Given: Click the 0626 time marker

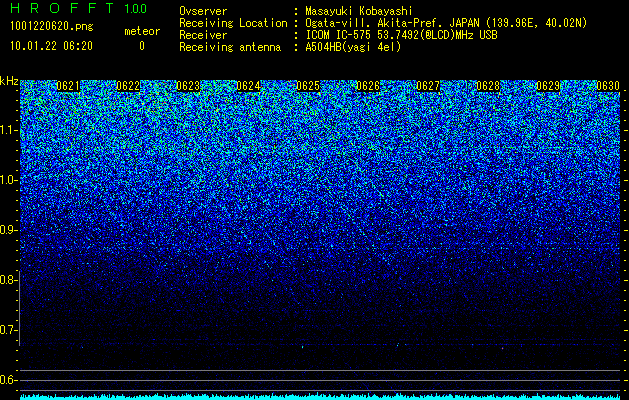Looking at the screenshot, I should pos(368,86).
